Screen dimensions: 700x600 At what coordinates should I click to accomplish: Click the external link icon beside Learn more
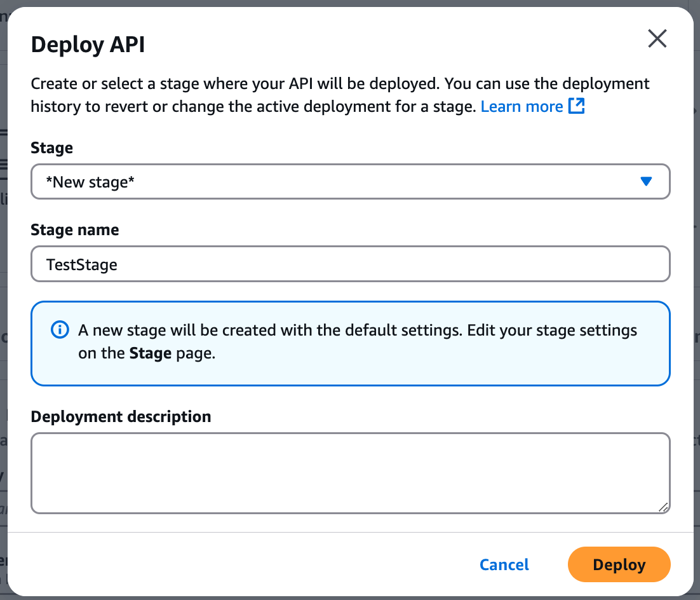coord(577,106)
